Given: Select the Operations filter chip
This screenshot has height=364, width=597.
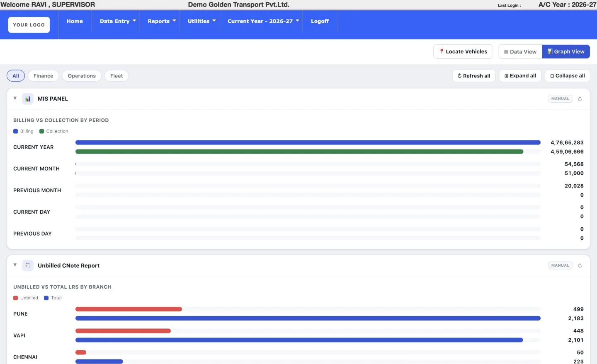Looking at the screenshot, I should [x=82, y=76].
